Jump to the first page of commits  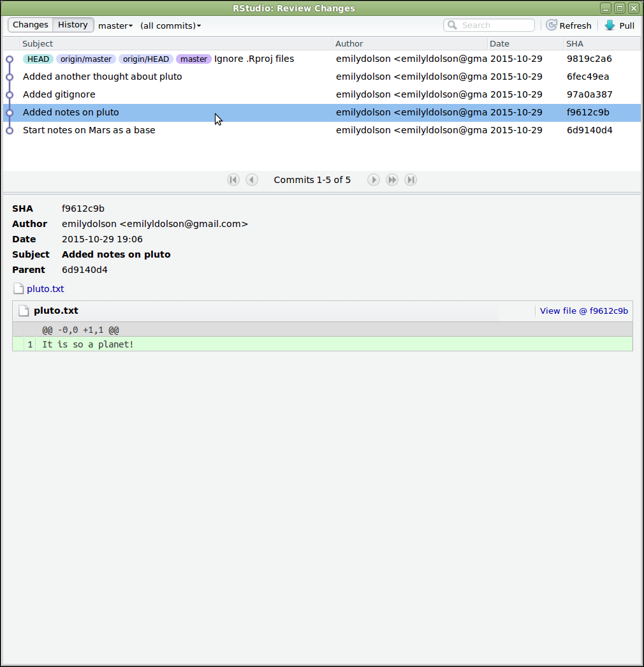tap(233, 180)
